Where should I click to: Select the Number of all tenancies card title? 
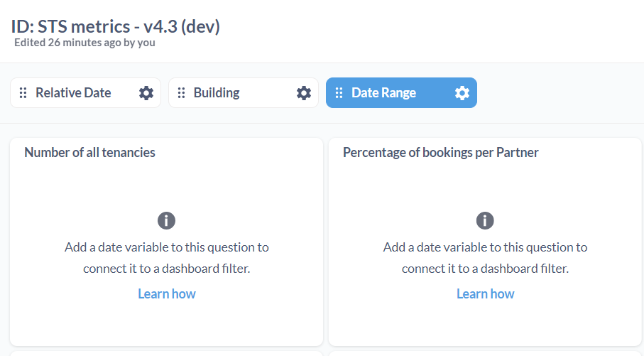click(x=89, y=153)
